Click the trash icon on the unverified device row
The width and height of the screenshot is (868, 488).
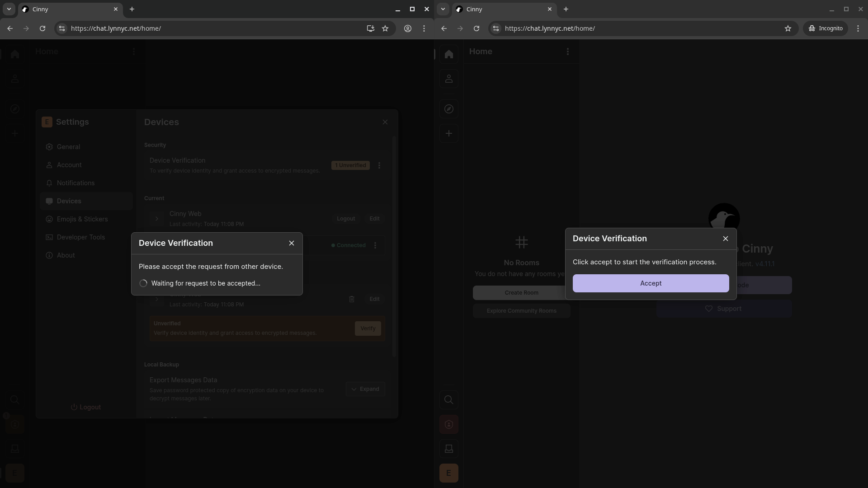tap(352, 299)
